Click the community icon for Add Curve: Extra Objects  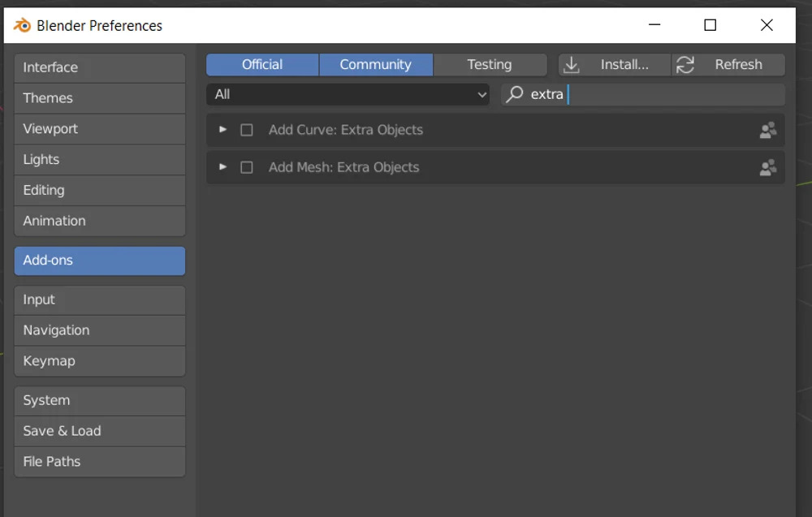tap(767, 130)
